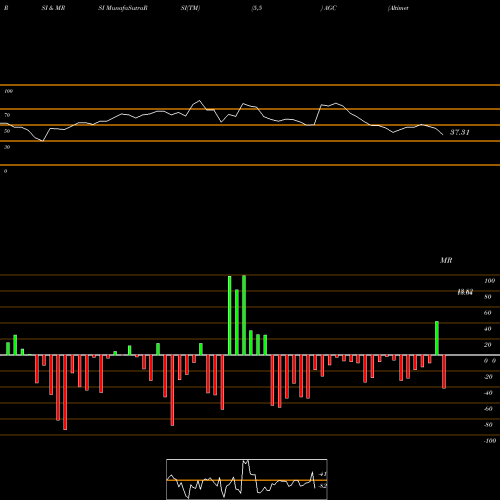Click the RSI axis label 50
Viewport: 500px width, 500px height.
point(7,131)
